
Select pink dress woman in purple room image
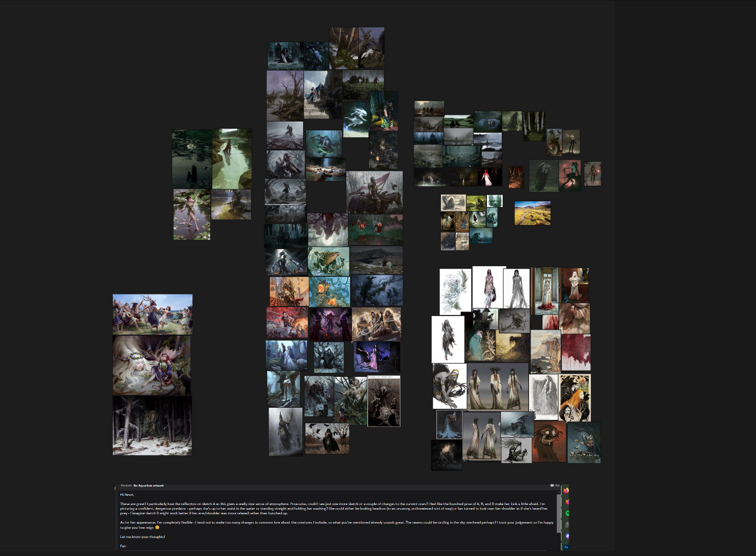[x=376, y=357]
